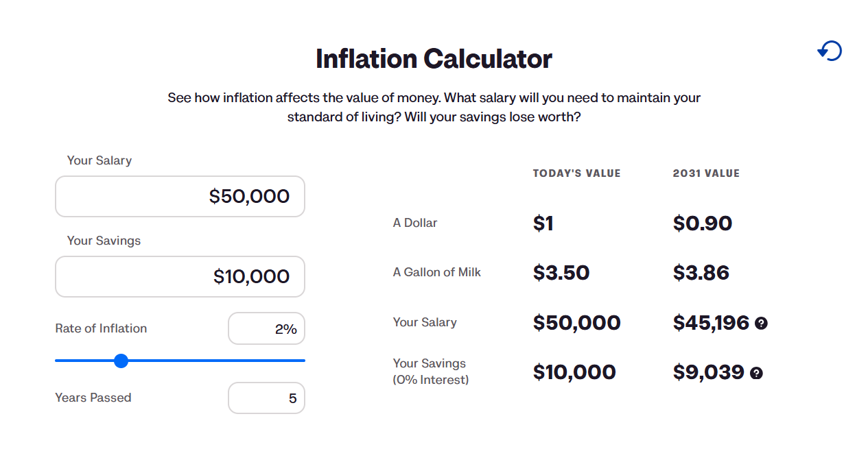Screen dimensions: 868x460
Task: Click the Your Salary input showing $50,000
Action: tap(180, 197)
